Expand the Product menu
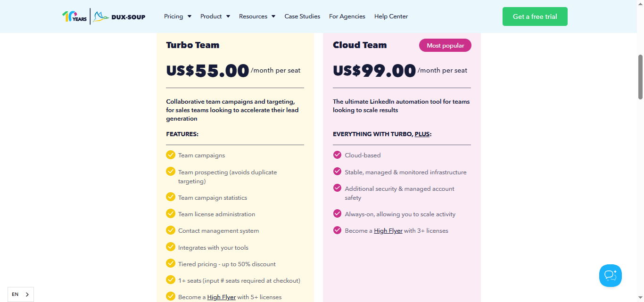This screenshot has width=644, height=302. pos(215,16)
